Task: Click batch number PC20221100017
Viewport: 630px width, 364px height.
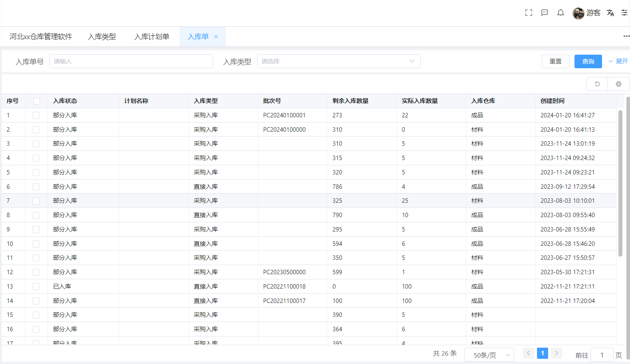Action: [x=284, y=301]
